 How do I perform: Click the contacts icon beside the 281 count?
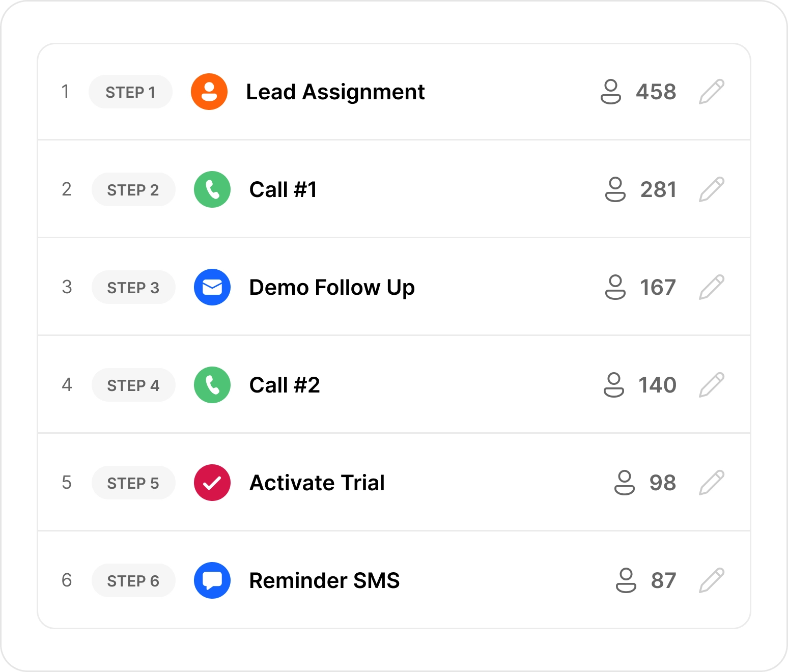point(616,189)
